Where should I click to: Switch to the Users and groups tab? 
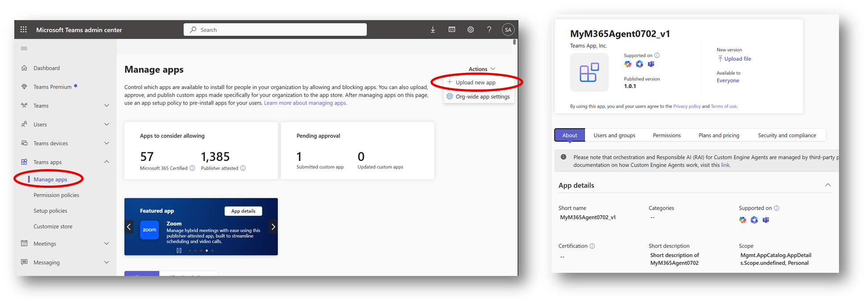pyautogui.click(x=614, y=135)
